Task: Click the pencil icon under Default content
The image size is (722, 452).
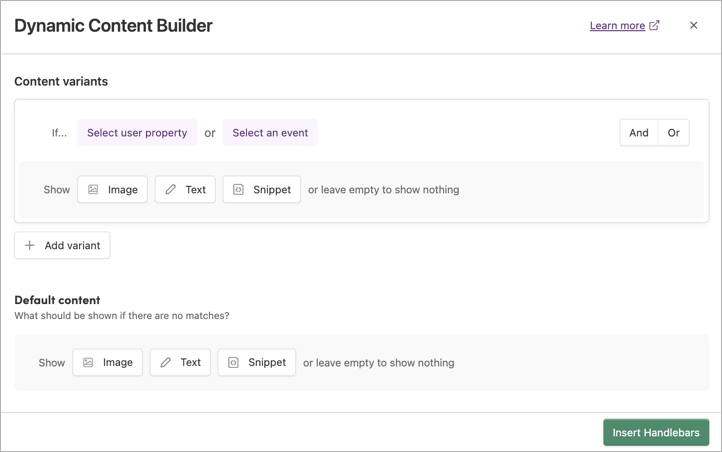Action: point(165,363)
